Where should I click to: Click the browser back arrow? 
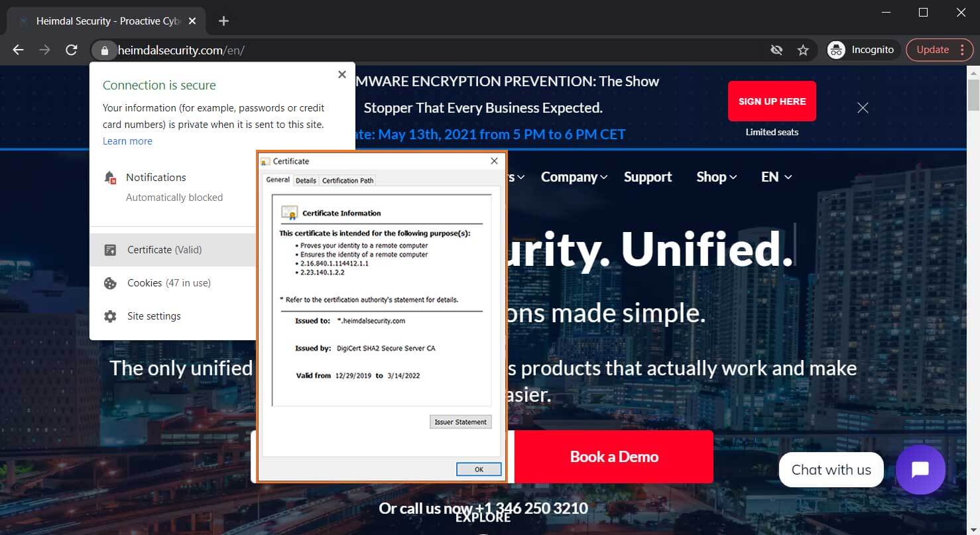[18, 50]
